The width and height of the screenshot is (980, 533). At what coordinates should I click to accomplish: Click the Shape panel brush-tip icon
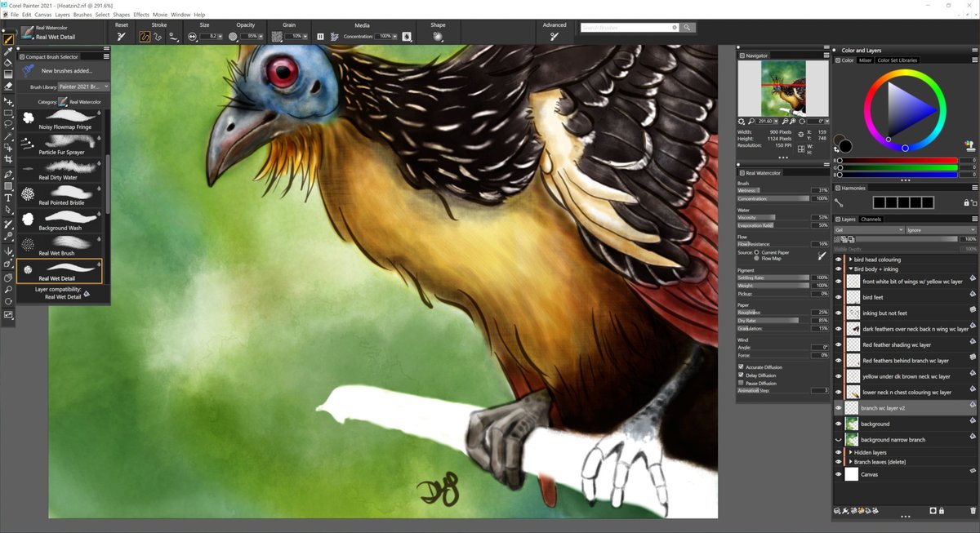pos(438,36)
